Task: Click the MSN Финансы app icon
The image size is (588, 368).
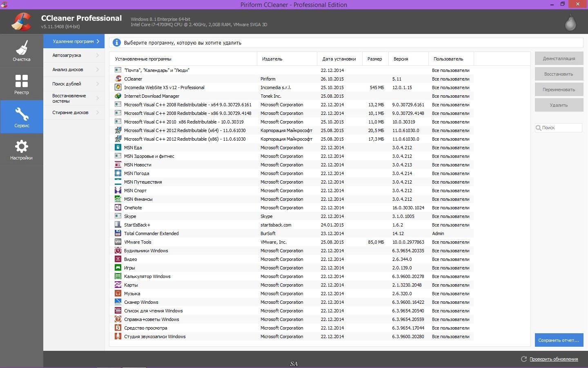Action: click(118, 199)
